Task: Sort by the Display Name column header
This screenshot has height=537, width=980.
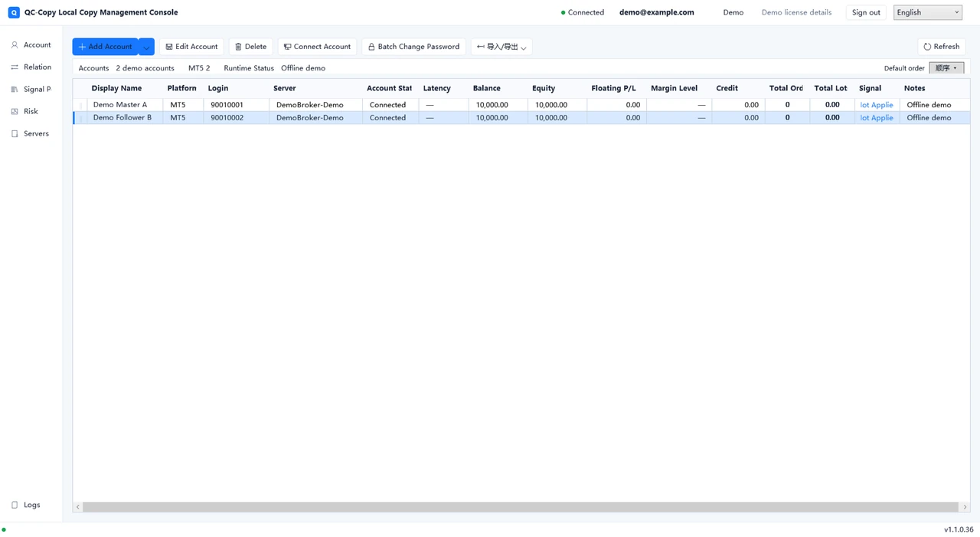Action: (x=116, y=88)
